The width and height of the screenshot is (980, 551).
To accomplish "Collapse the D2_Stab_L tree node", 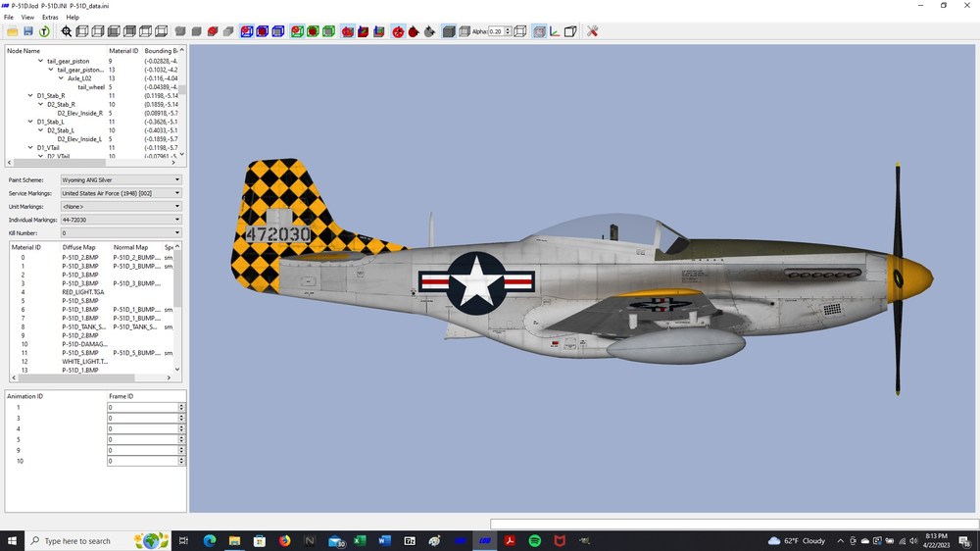I will click(x=40, y=130).
